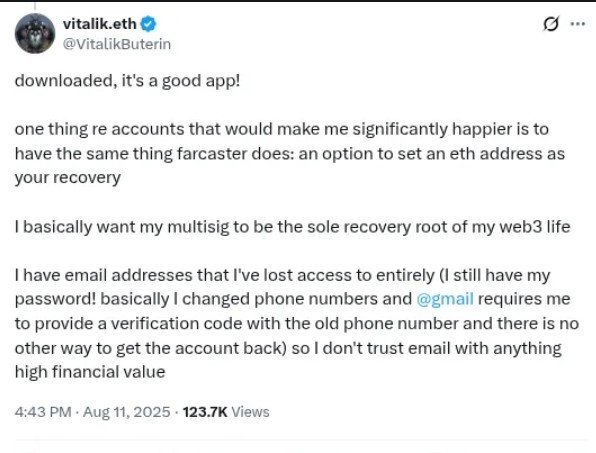Open the Grok explain-post icon
This screenshot has height=453, width=596.
pyautogui.click(x=551, y=24)
